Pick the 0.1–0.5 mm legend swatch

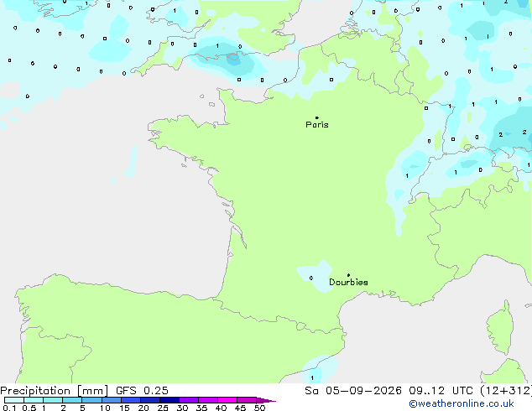click(x=14, y=400)
